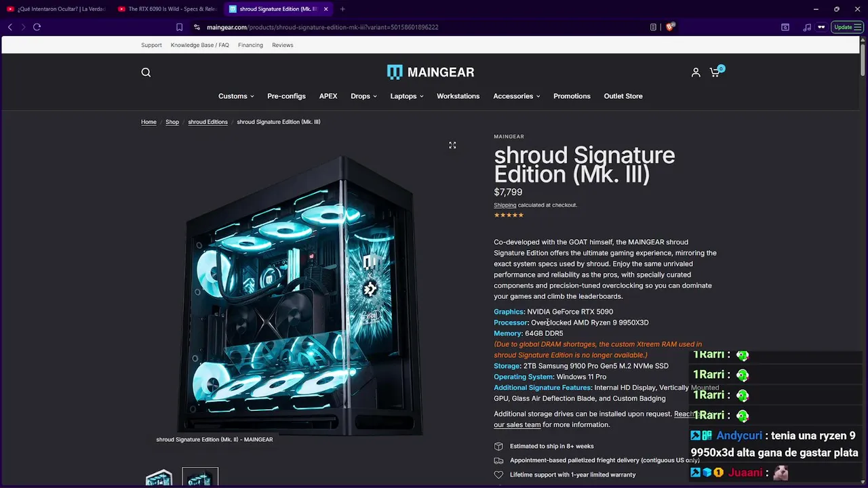Image resolution: width=868 pixels, height=488 pixels.
Task: Expand the Drops menu
Action: 363,96
